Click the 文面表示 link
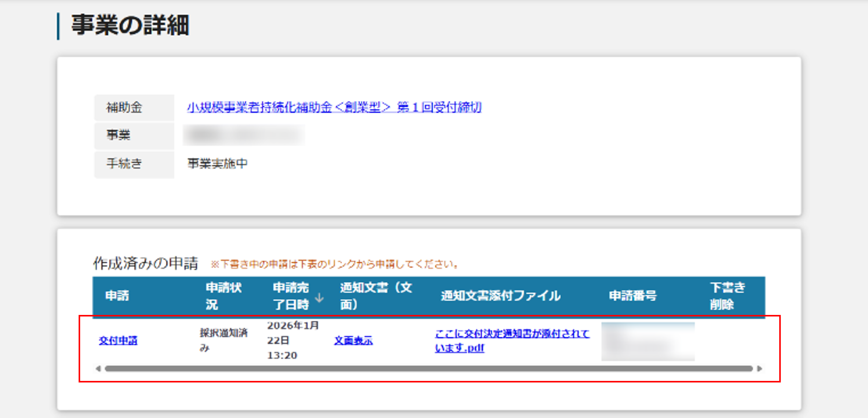Screen dimensions: 868x418 click(x=353, y=341)
